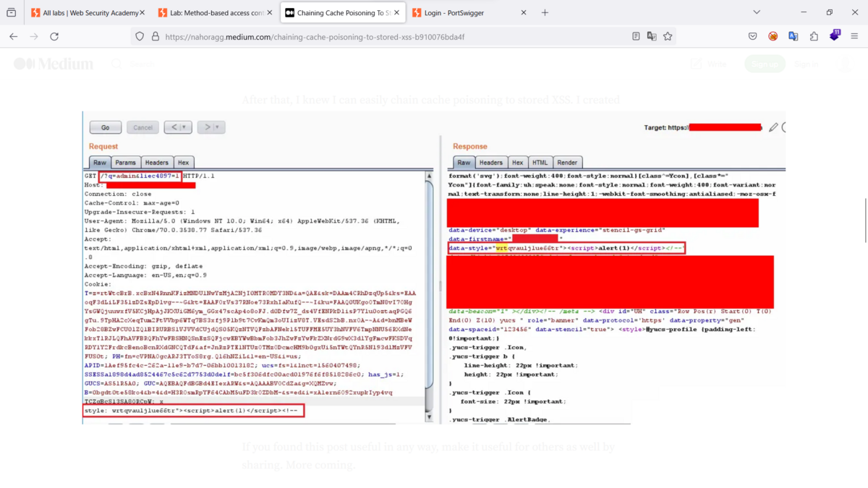Viewport: 868px width, 488px height.
Task: Open the blue translator extension icon
Action: tap(793, 36)
